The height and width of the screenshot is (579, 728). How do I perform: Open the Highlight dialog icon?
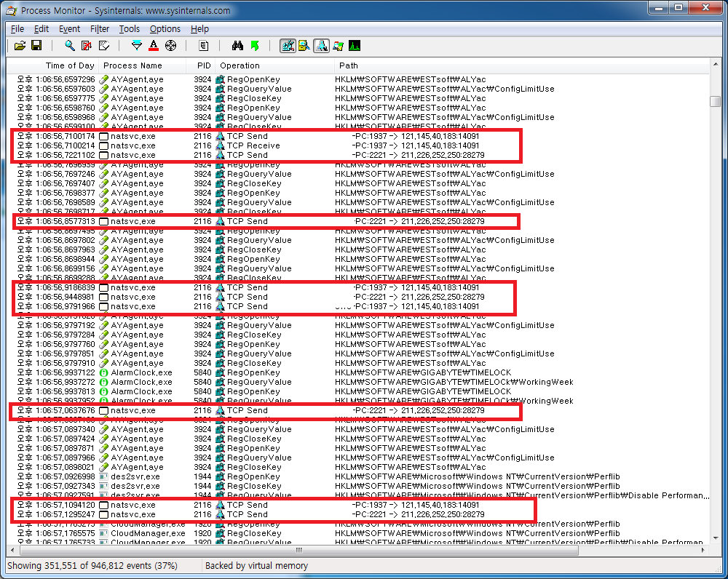(x=154, y=46)
